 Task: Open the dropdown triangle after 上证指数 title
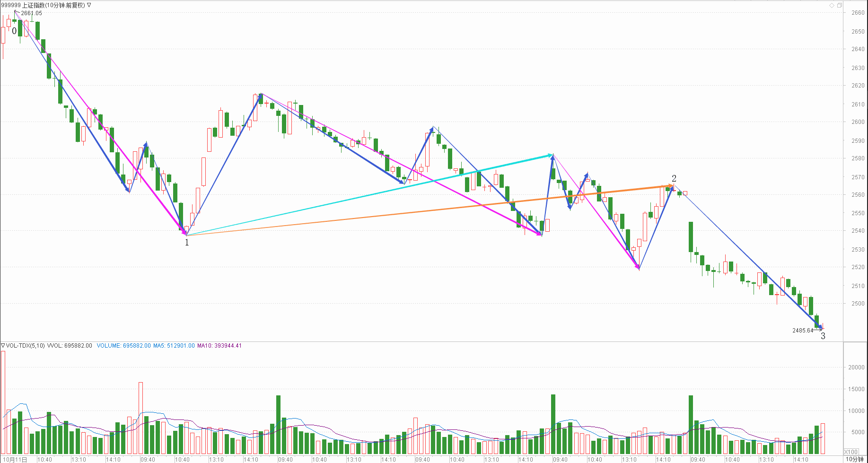coord(89,5)
